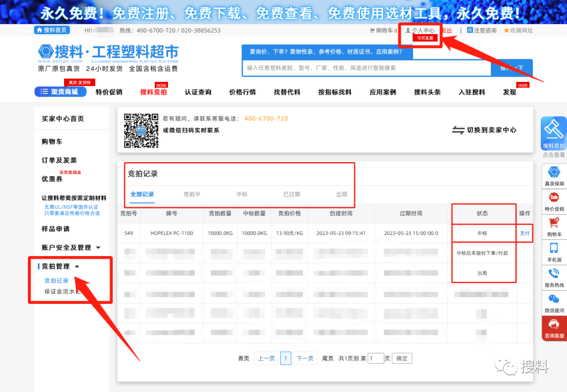Open the 微信提问 WeChat icon

tap(554, 299)
